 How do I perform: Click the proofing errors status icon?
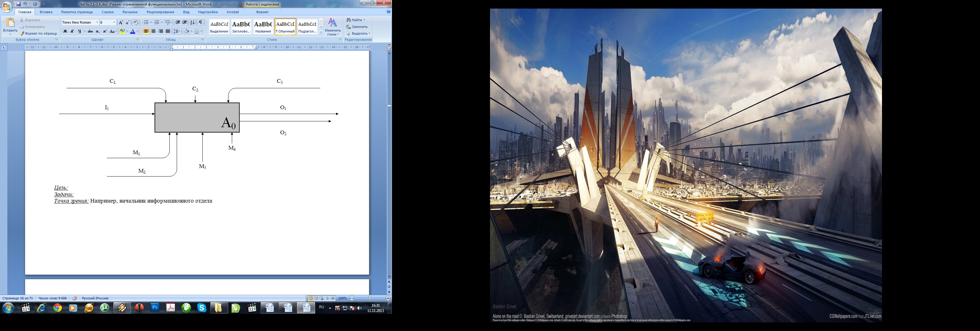point(74,298)
